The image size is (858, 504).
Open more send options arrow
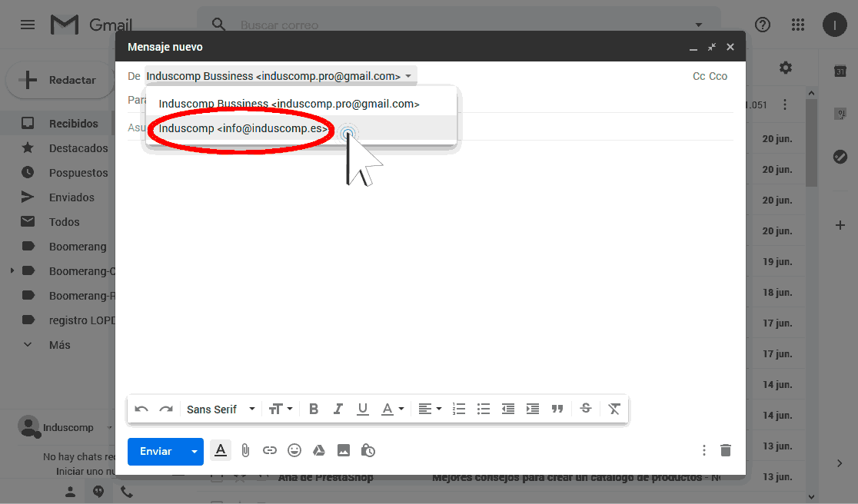[194, 452]
